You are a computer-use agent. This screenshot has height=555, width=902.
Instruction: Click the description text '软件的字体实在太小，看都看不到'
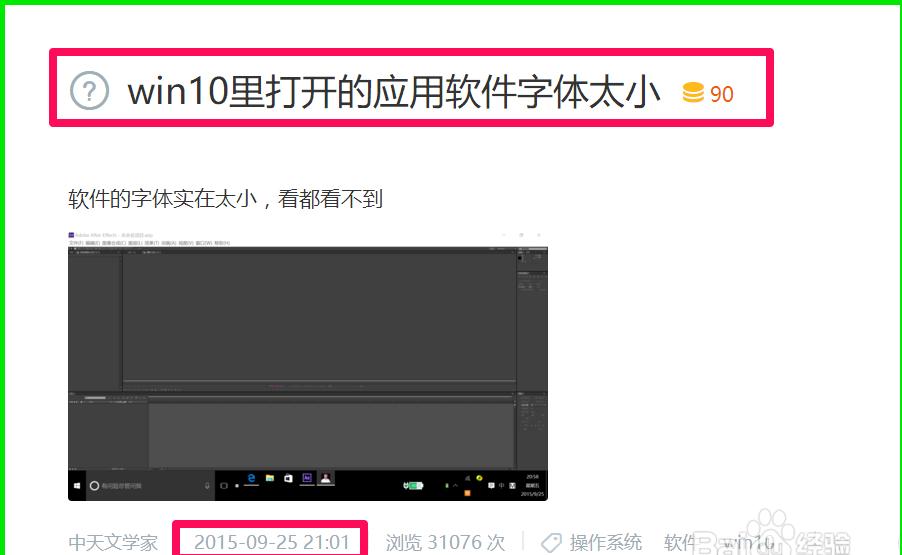tap(226, 199)
